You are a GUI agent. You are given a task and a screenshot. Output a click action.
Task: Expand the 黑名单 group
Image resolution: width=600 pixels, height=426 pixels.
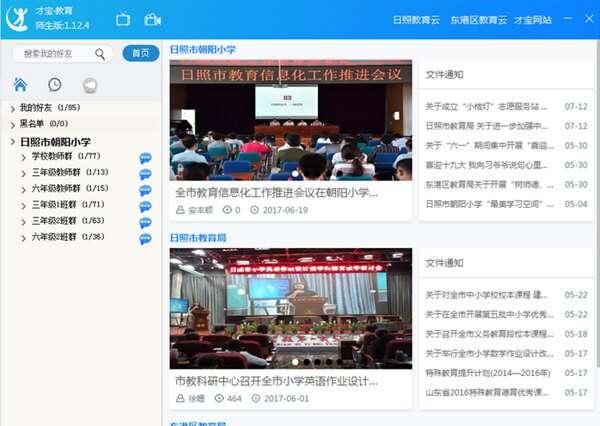tap(12, 124)
